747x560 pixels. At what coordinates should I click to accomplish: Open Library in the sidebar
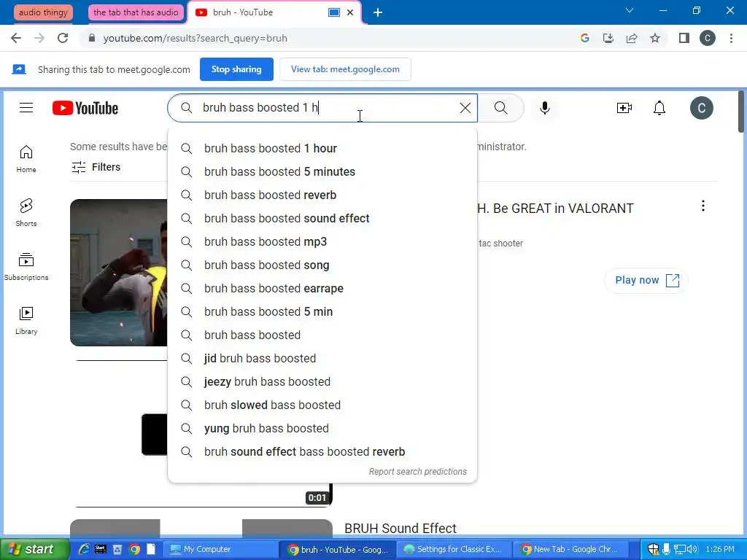pos(26,321)
